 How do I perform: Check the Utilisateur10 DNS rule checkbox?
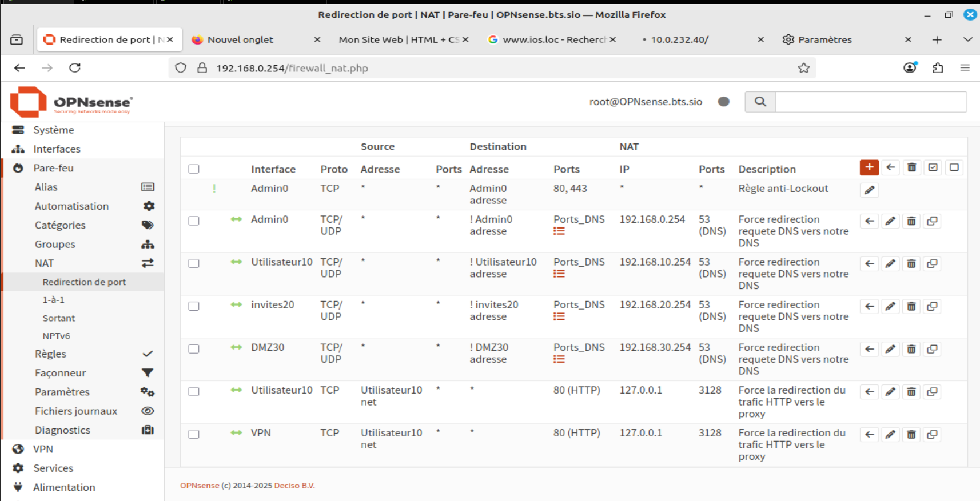pos(194,264)
